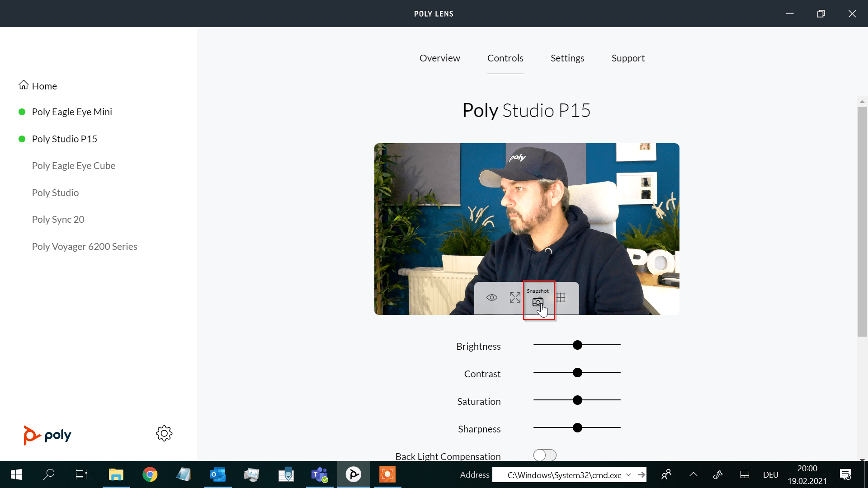Open the DEU language selector in taskbar
The height and width of the screenshot is (488, 868).
pyautogui.click(x=770, y=474)
